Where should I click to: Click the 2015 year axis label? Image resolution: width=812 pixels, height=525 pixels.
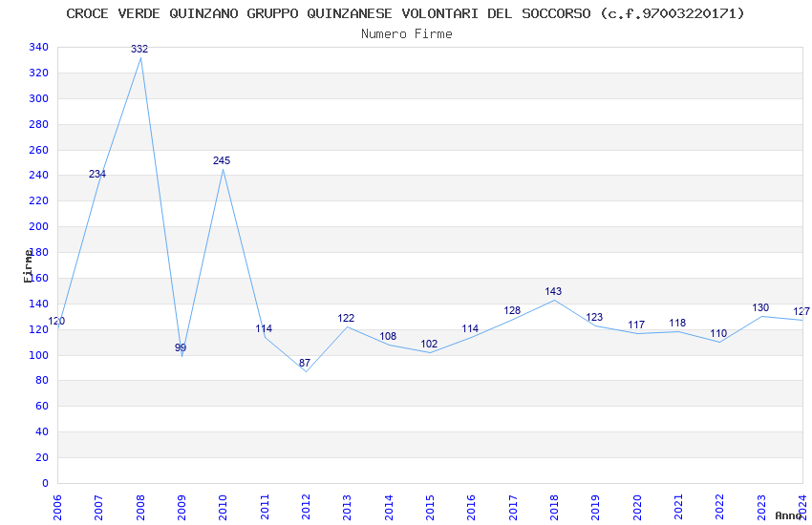tap(430, 507)
